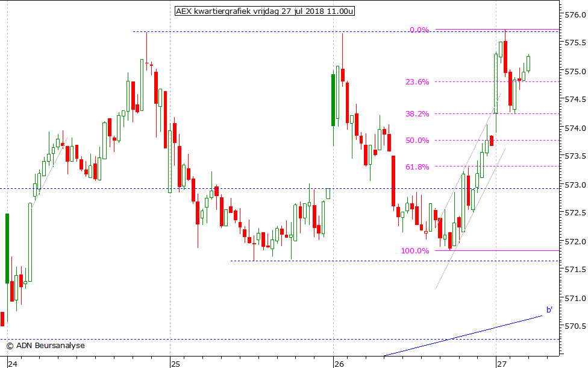The height and width of the screenshot is (368, 588).
Task: Click the 50.0% Fibonacci label
Action: (417, 141)
